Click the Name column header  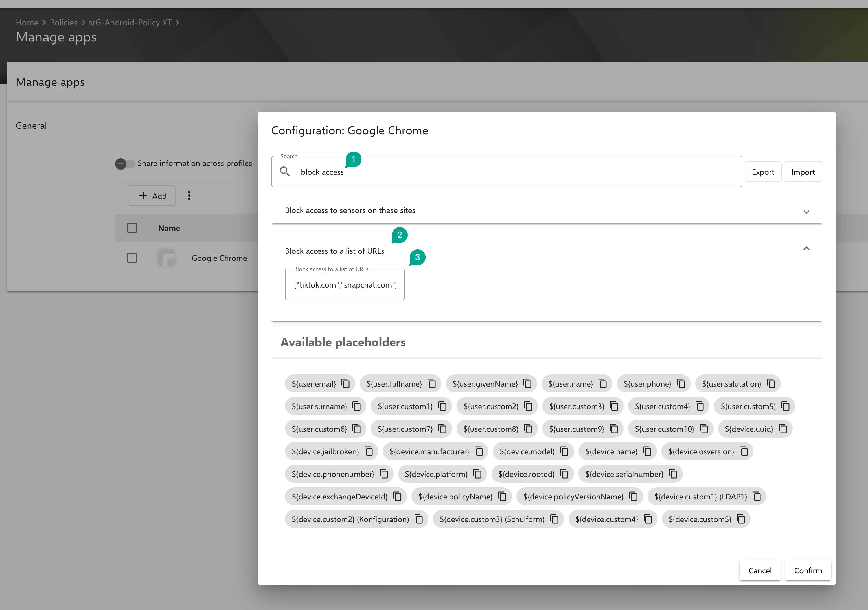pos(169,228)
